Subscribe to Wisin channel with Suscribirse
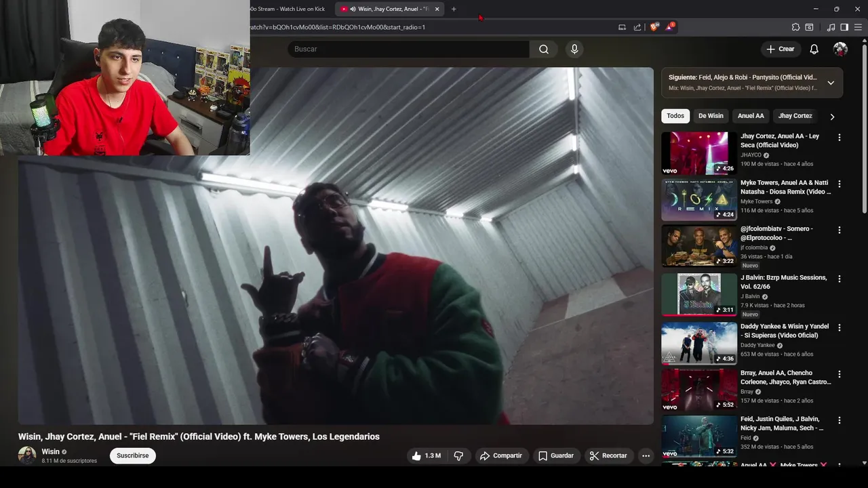This screenshot has height=488, width=868. coord(133,455)
